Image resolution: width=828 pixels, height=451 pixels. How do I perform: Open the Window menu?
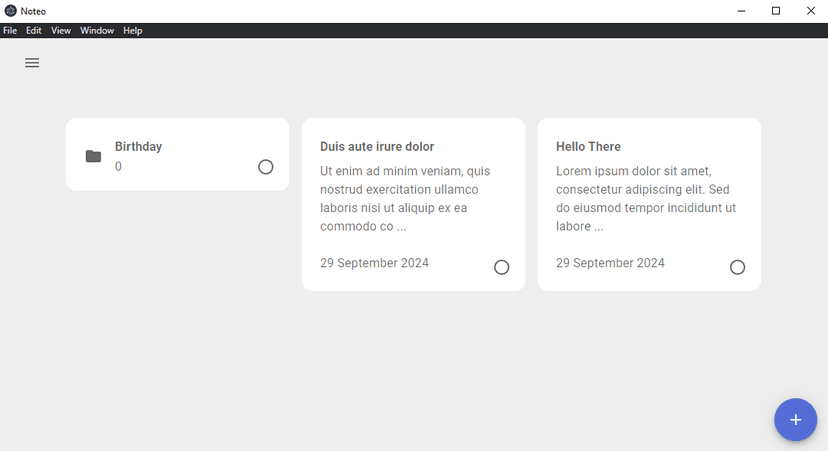(x=97, y=31)
